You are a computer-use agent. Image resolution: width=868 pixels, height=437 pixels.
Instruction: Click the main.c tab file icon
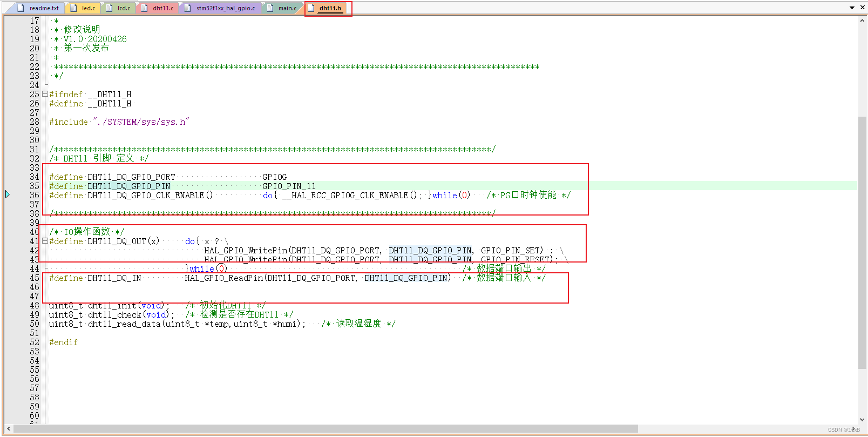[x=270, y=8]
